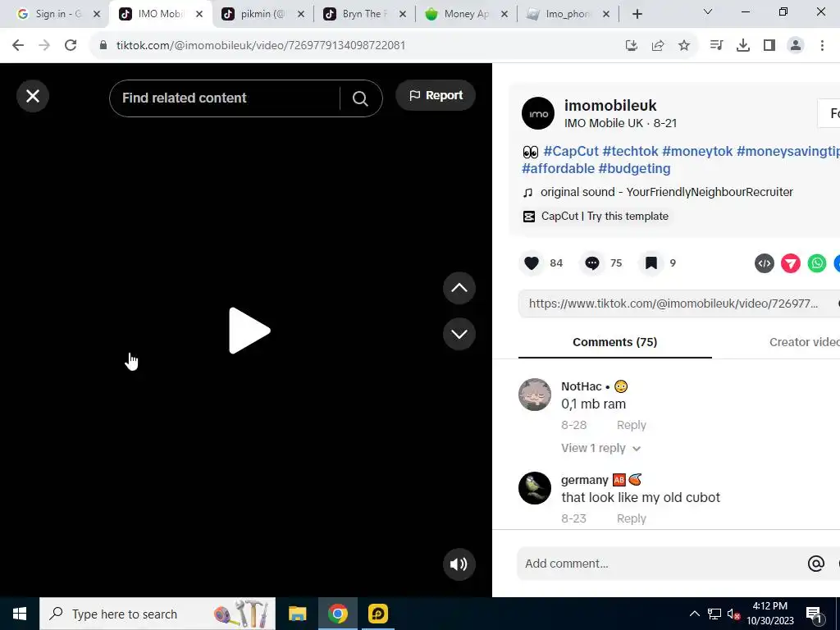Reload the page in Chrome

(71, 46)
